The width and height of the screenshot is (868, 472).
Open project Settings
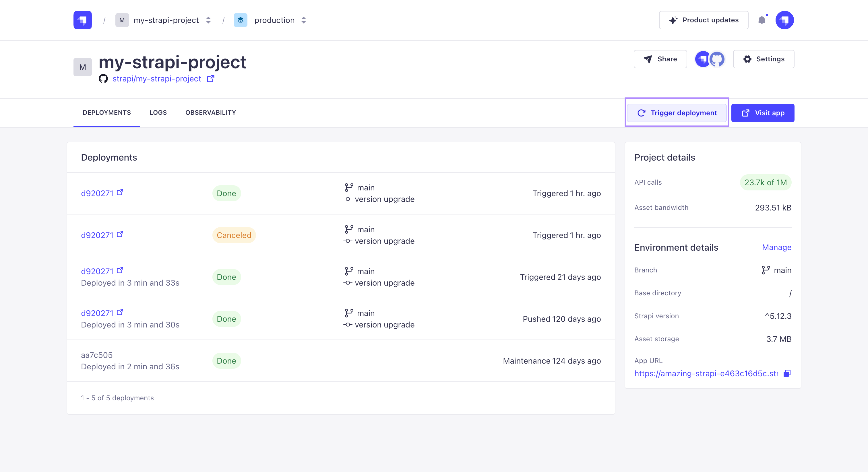(764, 59)
